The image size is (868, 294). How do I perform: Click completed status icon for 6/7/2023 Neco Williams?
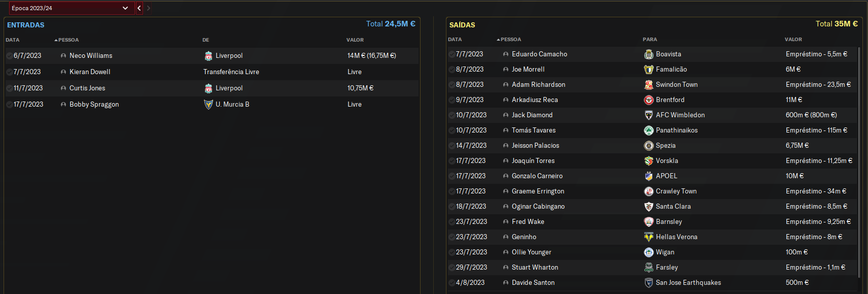point(9,56)
